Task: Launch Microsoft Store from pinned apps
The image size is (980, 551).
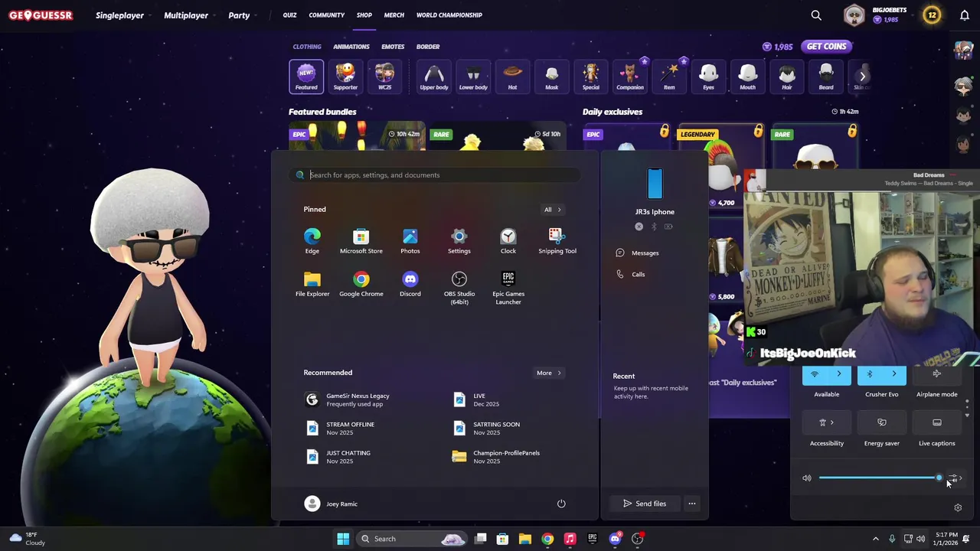Action: point(361,241)
